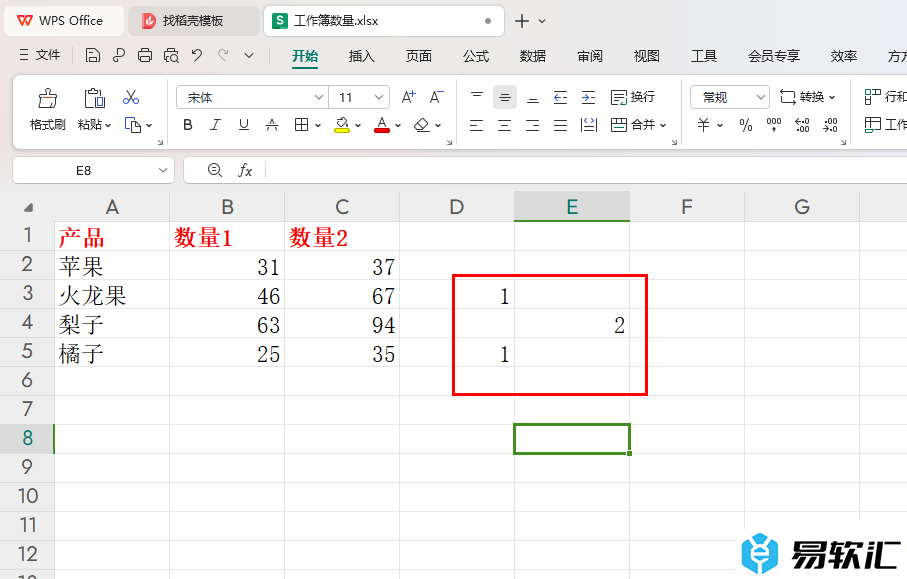
Task: Click the select-all corner triangle
Action: tap(28, 207)
